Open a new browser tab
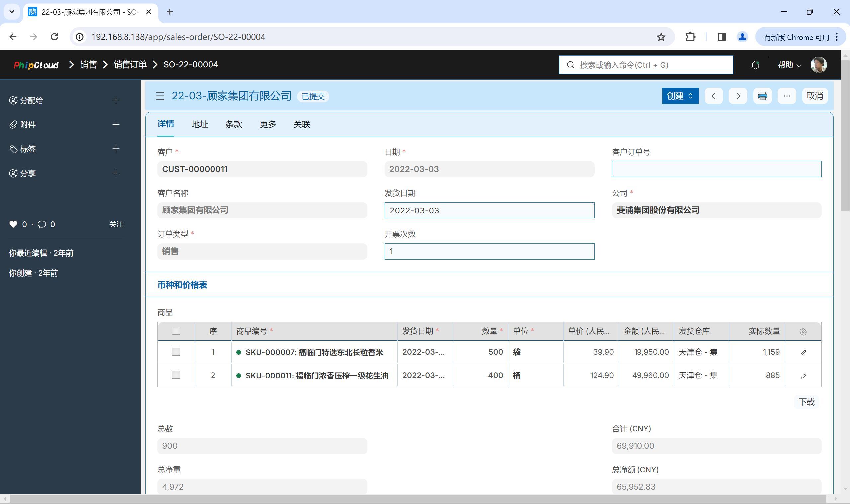 pos(170,12)
